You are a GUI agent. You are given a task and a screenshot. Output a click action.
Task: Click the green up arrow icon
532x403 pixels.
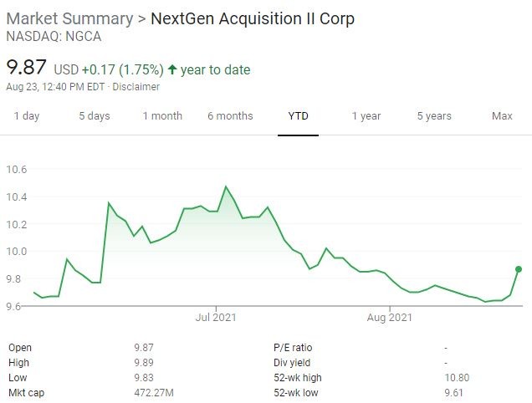[x=171, y=69]
